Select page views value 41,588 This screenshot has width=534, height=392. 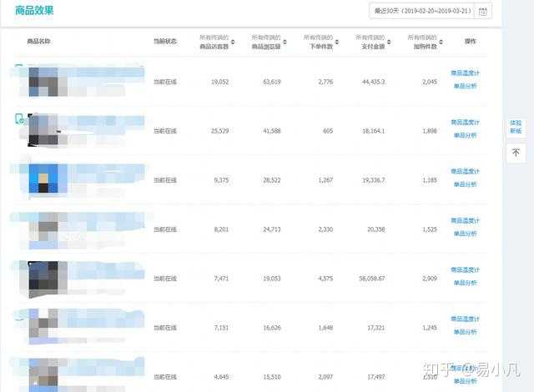tap(272, 131)
